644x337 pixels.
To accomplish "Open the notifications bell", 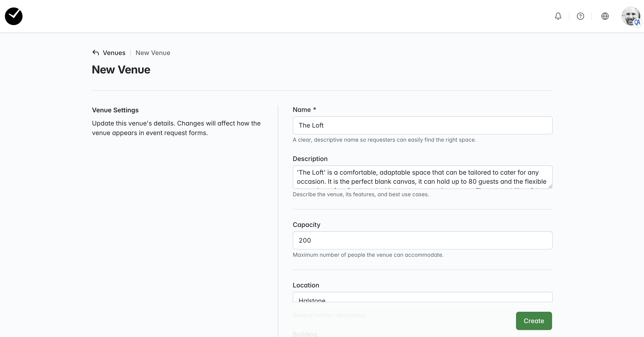I will point(558,16).
